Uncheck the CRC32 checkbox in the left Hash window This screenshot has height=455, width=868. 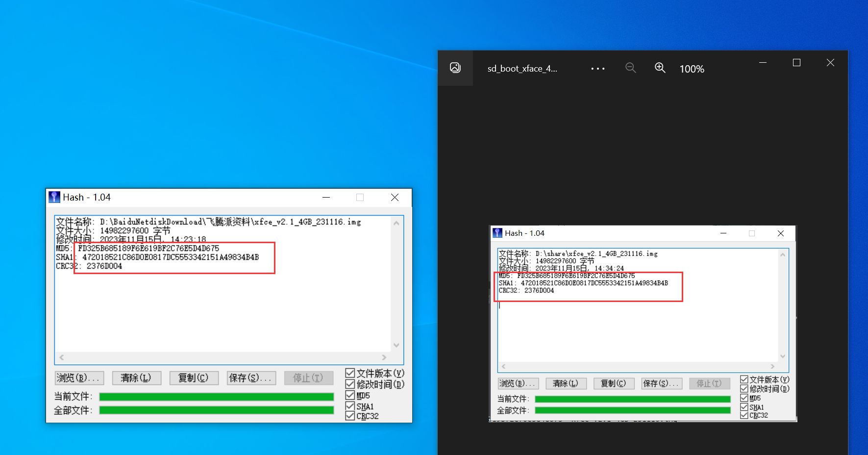pyautogui.click(x=350, y=416)
